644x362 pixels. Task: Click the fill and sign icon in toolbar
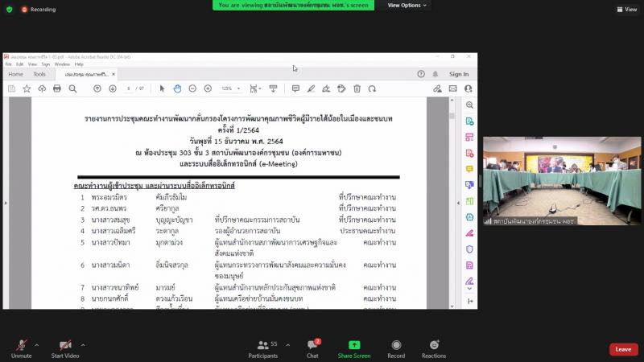click(x=437, y=88)
